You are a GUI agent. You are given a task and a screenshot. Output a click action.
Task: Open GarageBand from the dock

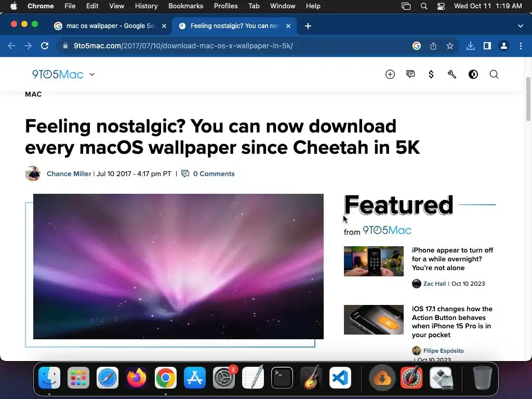pyautogui.click(x=311, y=378)
